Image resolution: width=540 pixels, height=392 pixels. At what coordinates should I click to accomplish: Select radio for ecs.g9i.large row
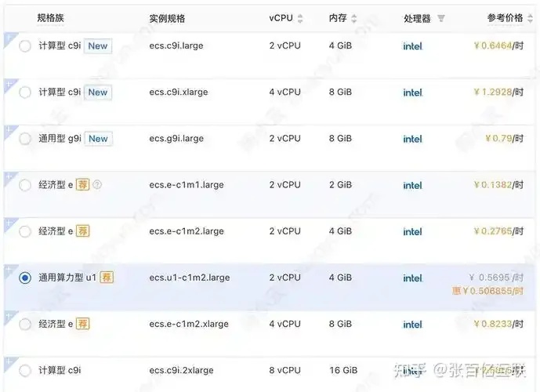click(x=25, y=139)
